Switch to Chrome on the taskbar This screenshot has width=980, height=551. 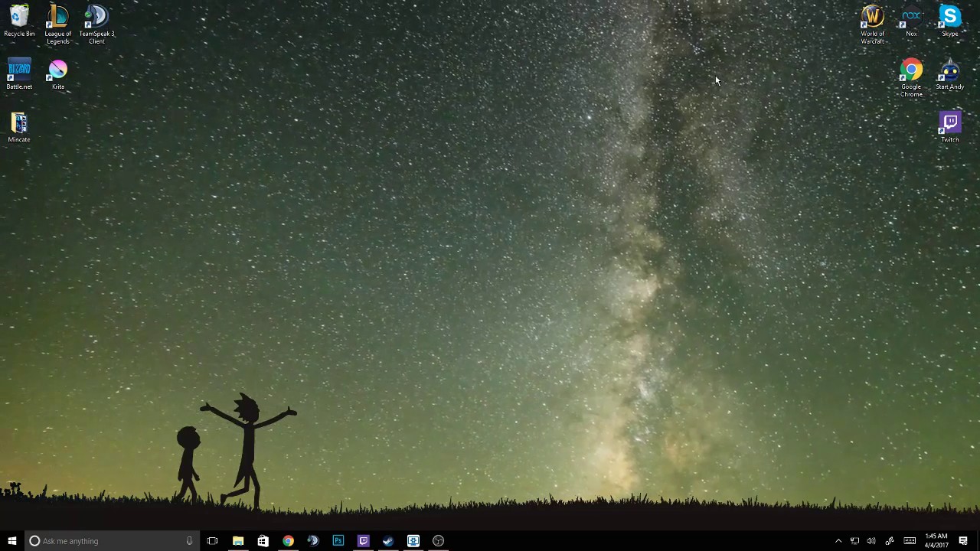(x=288, y=541)
